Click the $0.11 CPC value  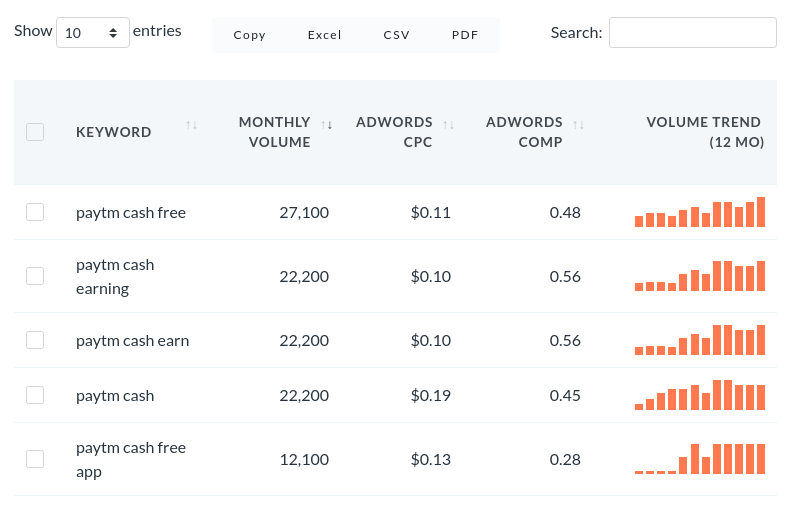click(430, 212)
